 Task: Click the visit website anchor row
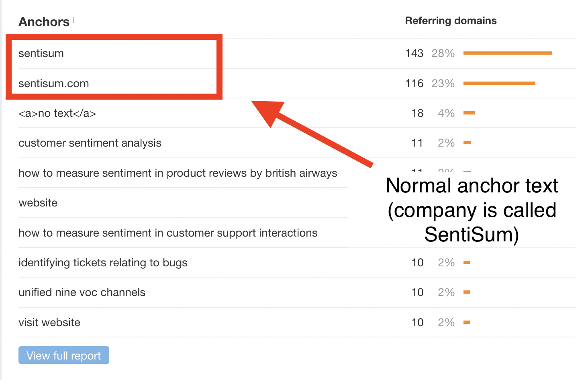click(x=49, y=323)
